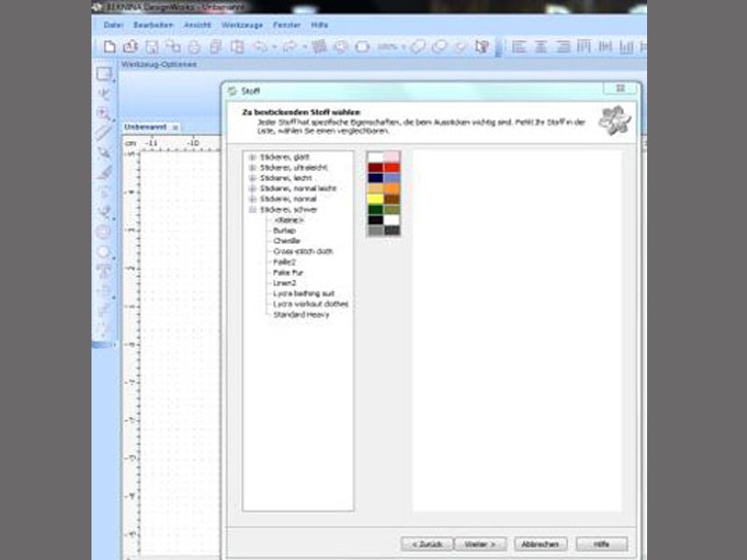This screenshot has width=747, height=560.
Task: Click the New document icon in toolbar
Action: pyautogui.click(x=109, y=47)
